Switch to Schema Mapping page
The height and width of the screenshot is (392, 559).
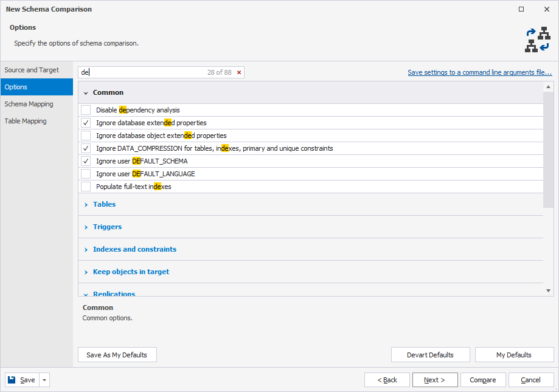[x=29, y=104]
